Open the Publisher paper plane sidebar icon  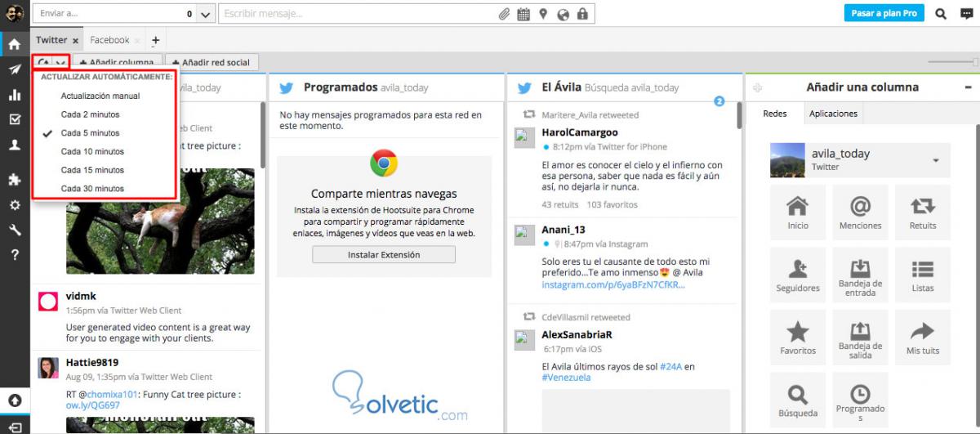(14, 70)
